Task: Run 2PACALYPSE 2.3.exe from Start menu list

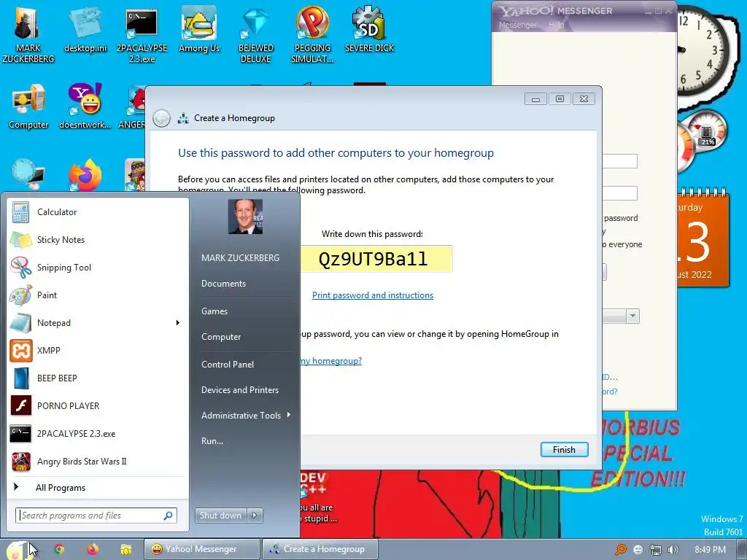Action: pyautogui.click(x=98, y=433)
